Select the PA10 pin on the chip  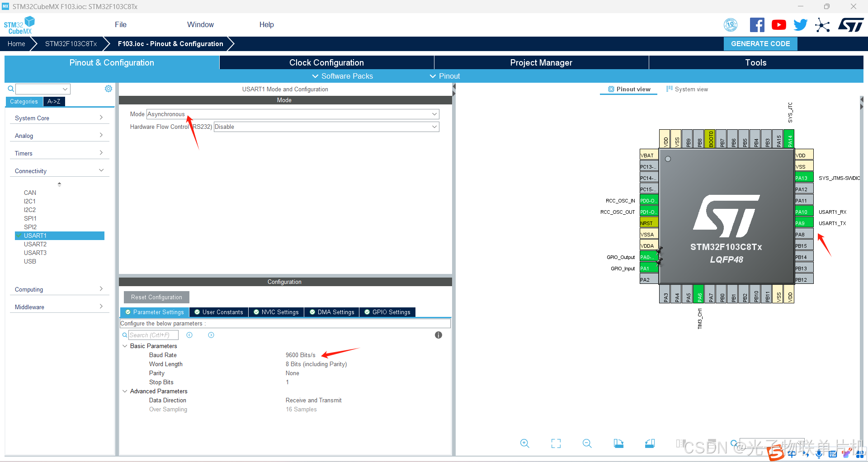pyautogui.click(x=804, y=212)
